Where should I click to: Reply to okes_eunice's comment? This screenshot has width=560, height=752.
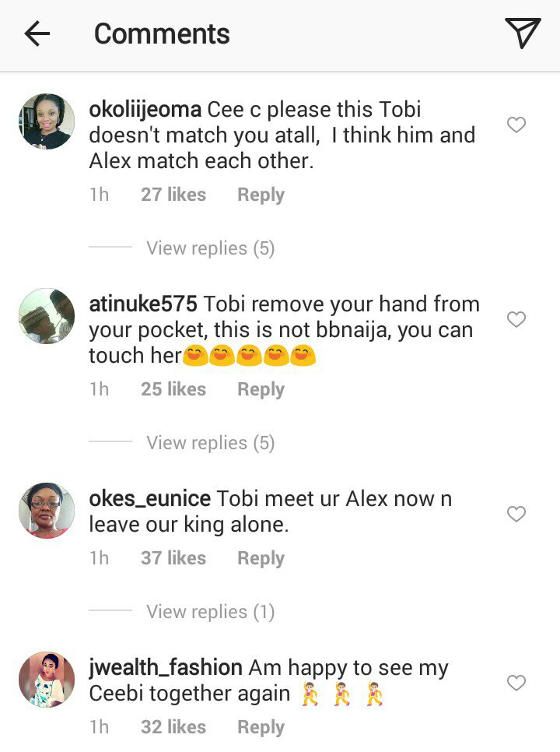[x=261, y=558]
